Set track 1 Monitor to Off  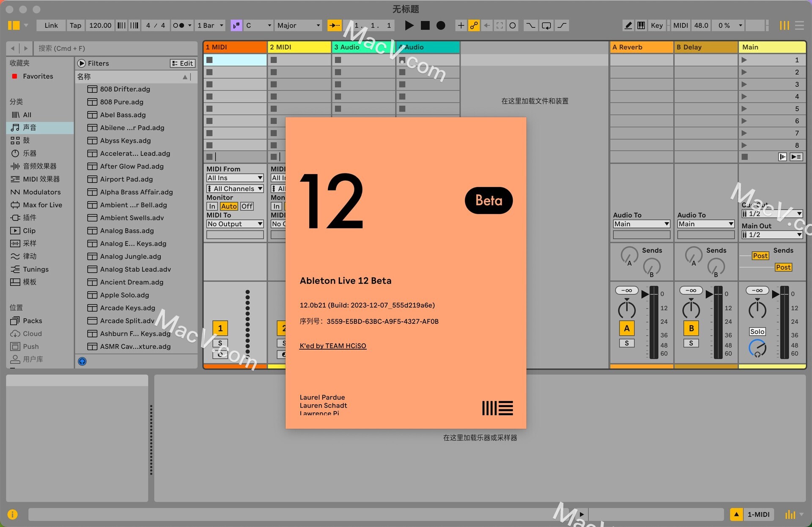[x=247, y=207]
